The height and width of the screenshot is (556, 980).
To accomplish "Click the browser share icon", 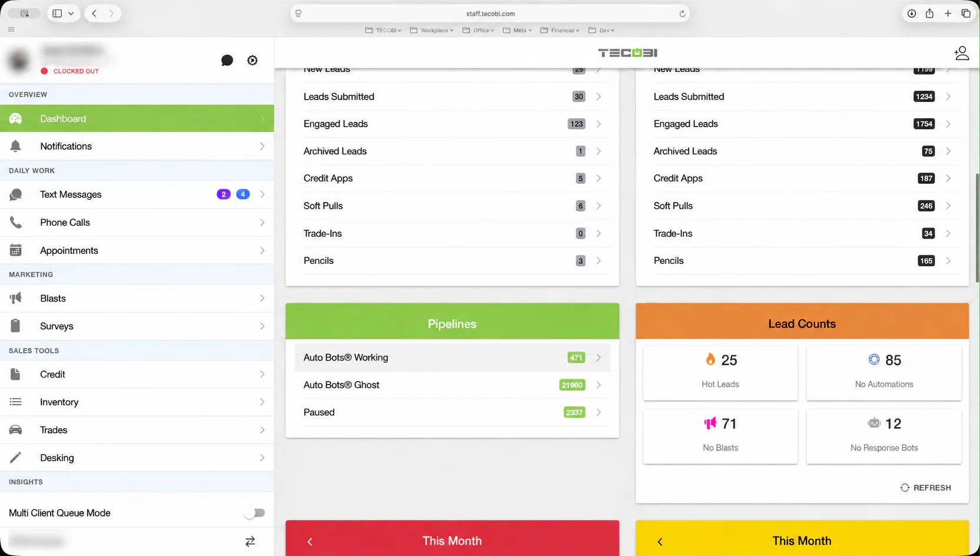I will click(929, 13).
